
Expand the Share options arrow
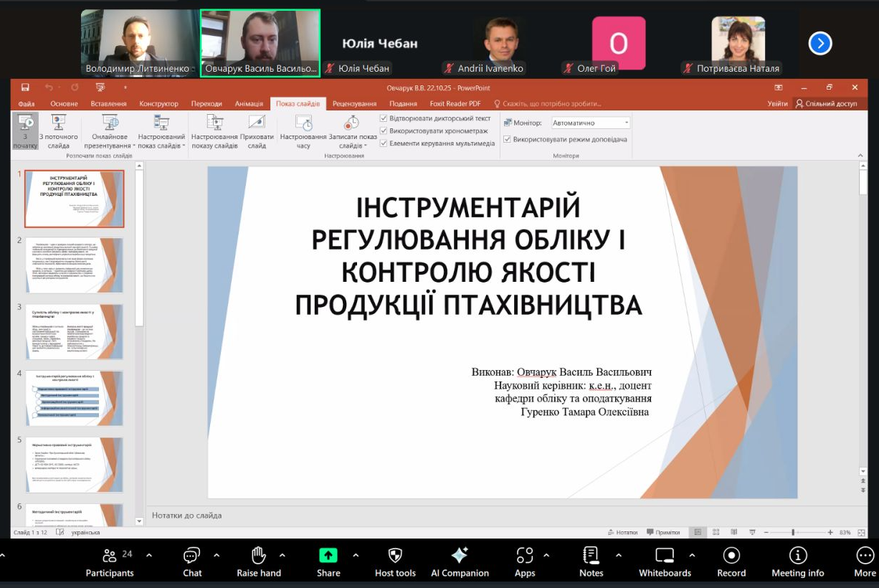[x=356, y=555]
